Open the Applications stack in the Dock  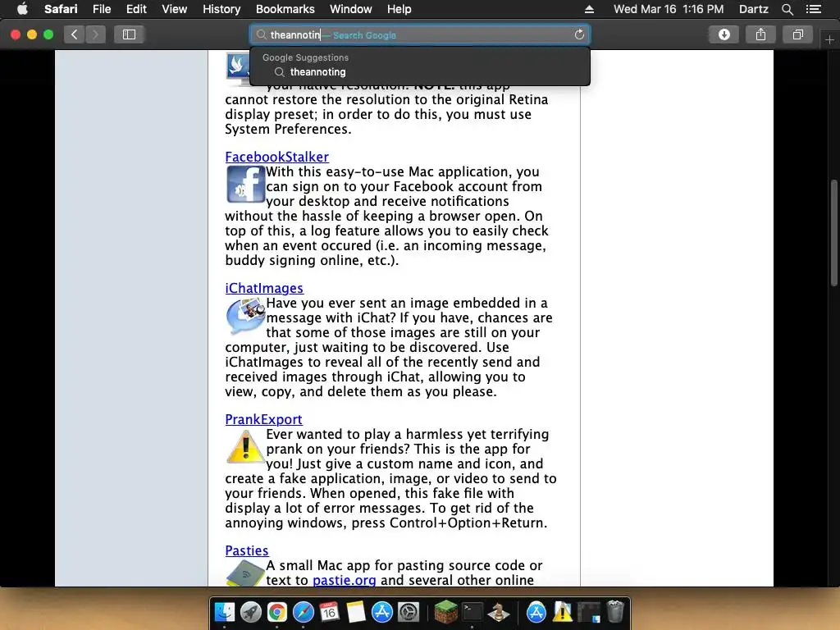click(536, 612)
